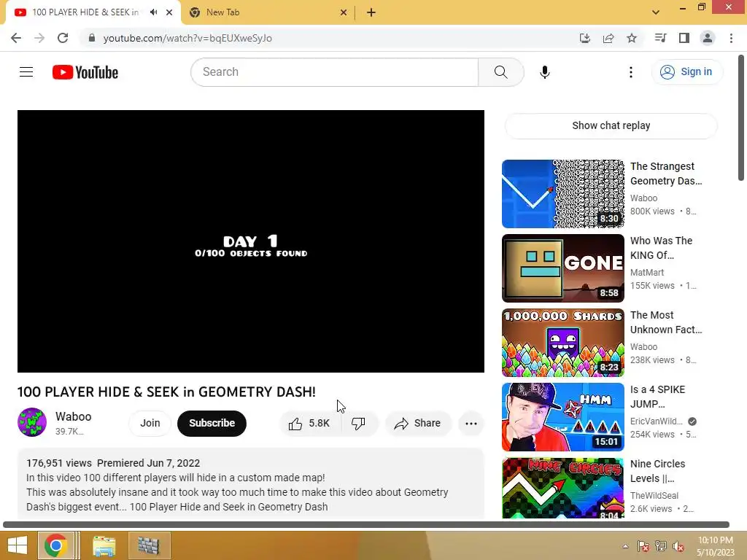Close the New Tab tab
The width and height of the screenshot is (747, 560).
[344, 12]
